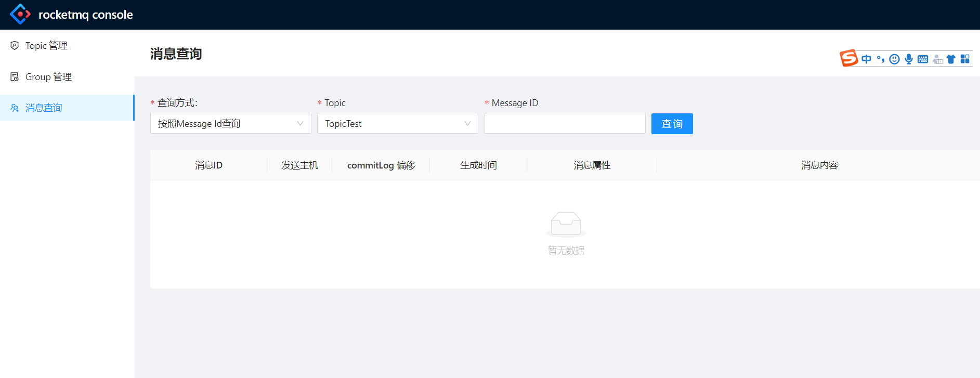Click the Sogou punctuation mode icon
The height and width of the screenshot is (378, 980).
tap(881, 59)
